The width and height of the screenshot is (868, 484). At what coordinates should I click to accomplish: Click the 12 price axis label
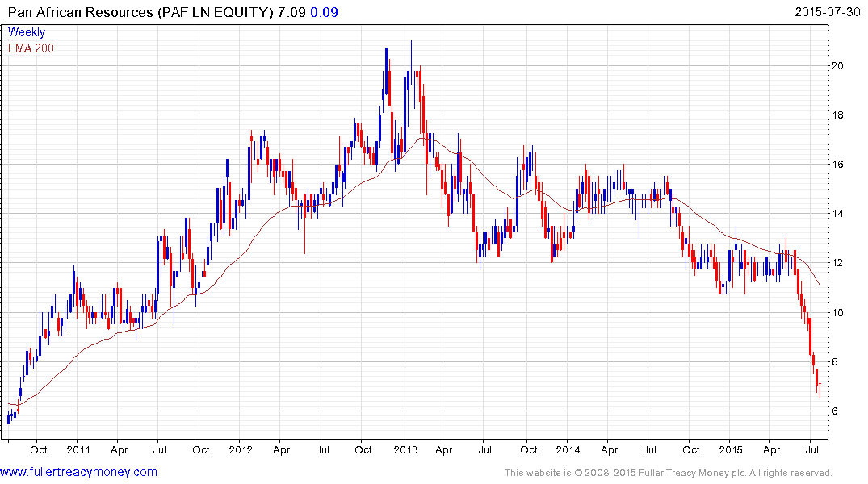837,263
